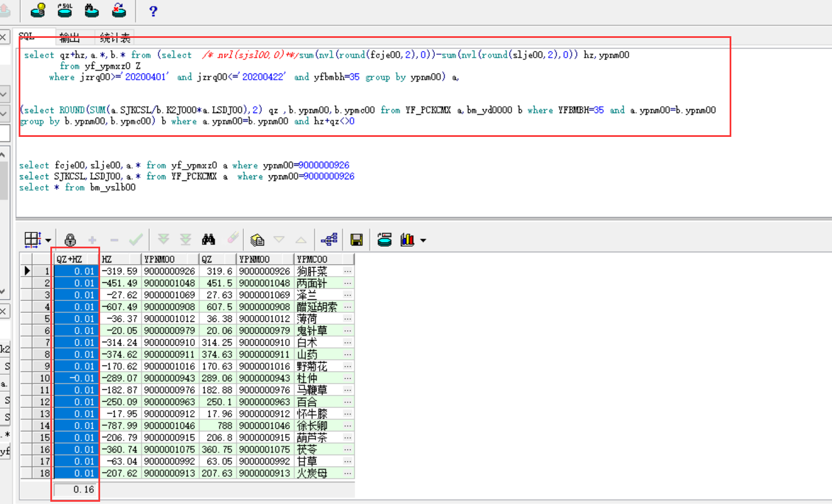Toggle the edit data lock icon
The height and width of the screenshot is (504, 832).
70,240
